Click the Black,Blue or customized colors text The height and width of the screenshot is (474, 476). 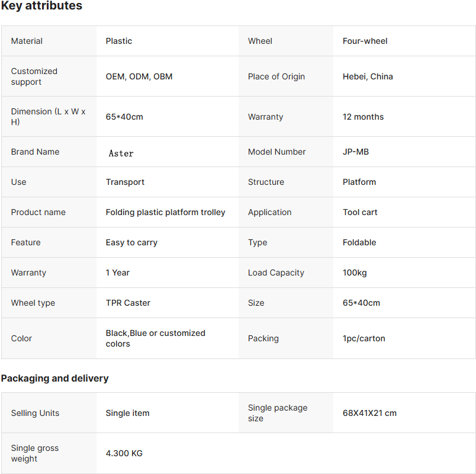156,338
